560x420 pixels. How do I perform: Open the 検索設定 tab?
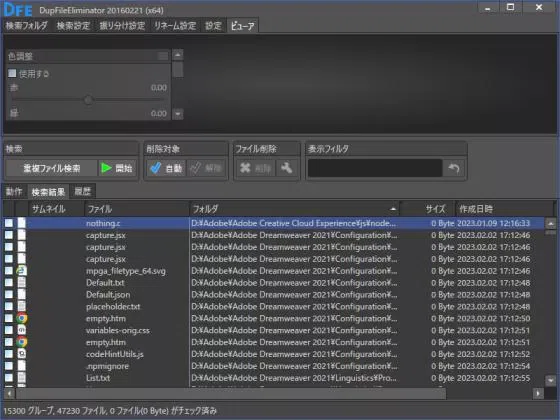pos(73,26)
